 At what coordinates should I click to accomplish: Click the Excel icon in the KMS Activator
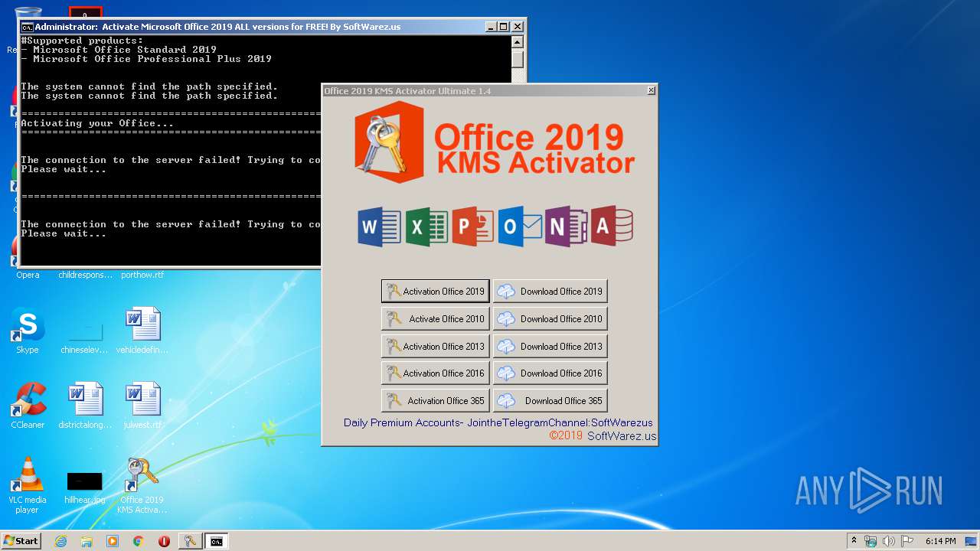(x=426, y=227)
